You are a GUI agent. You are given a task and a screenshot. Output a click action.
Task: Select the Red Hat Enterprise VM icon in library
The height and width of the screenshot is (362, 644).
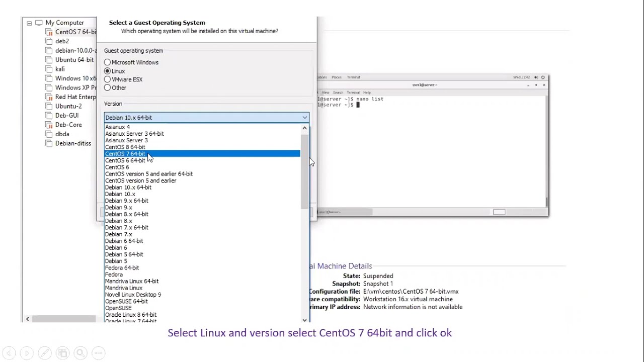coord(49,97)
